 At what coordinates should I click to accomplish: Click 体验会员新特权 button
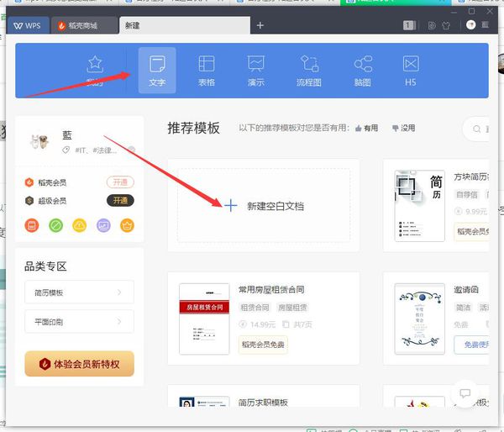pyautogui.click(x=80, y=364)
